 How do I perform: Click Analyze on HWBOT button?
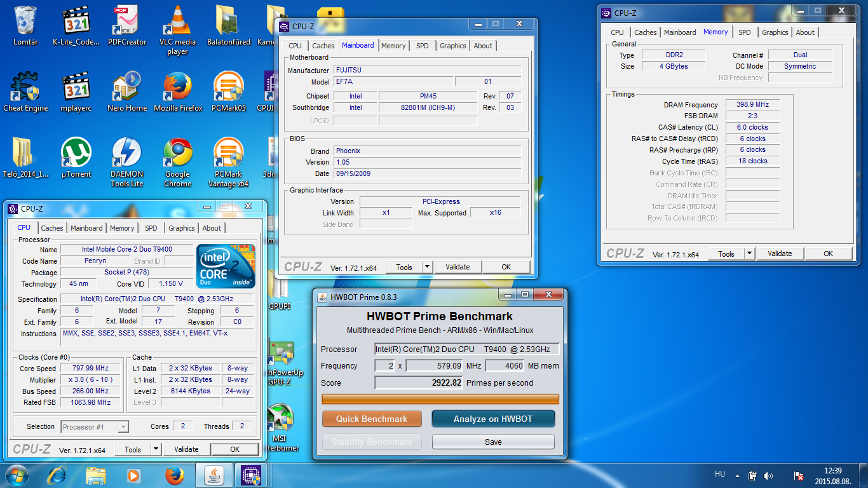point(493,419)
